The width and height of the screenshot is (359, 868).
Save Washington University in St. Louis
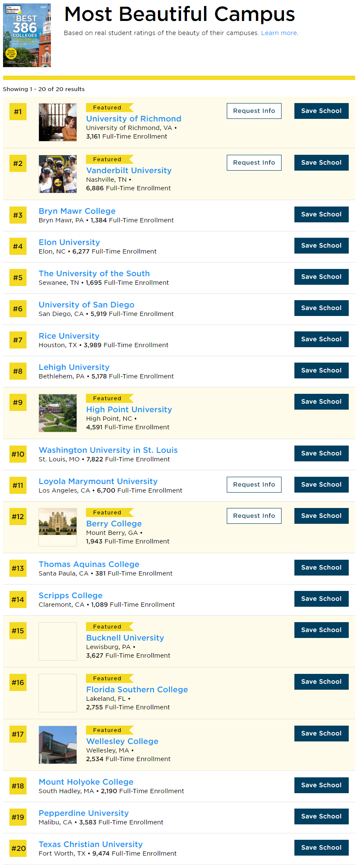[321, 453]
